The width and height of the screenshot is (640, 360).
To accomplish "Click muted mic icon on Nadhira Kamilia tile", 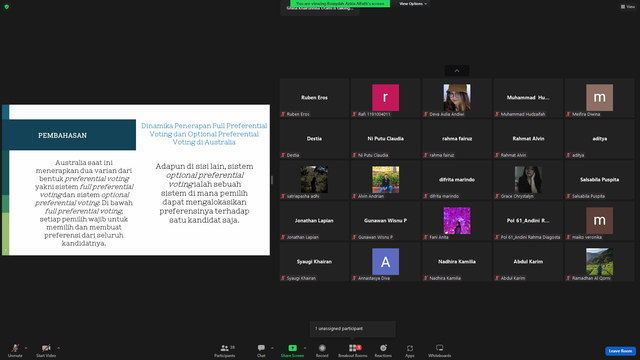I will click(425, 278).
